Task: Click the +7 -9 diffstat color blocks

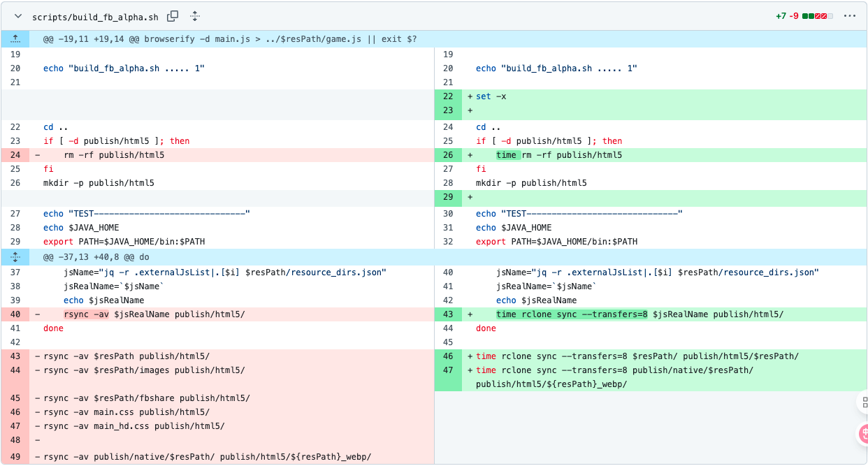Action: pos(818,16)
